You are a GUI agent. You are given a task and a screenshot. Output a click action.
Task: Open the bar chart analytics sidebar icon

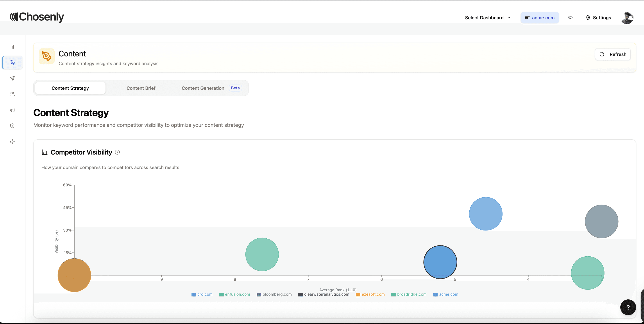pos(12,47)
